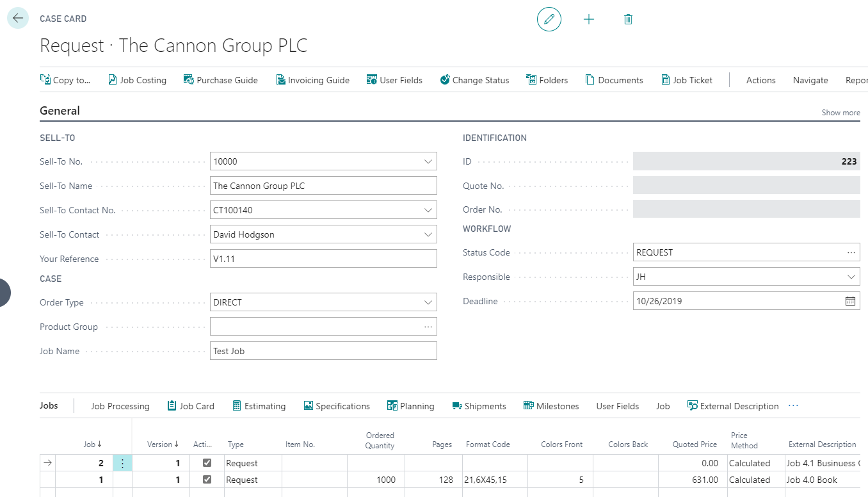The width and height of the screenshot is (868, 497).
Task: Click Ordered Quantity column header
Action: point(380,440)
